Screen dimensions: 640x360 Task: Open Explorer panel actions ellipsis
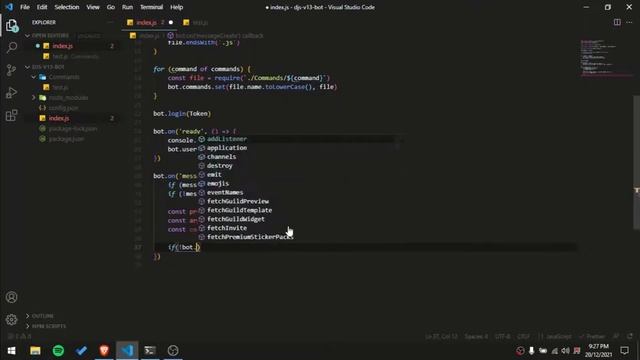tap(111, 22)
